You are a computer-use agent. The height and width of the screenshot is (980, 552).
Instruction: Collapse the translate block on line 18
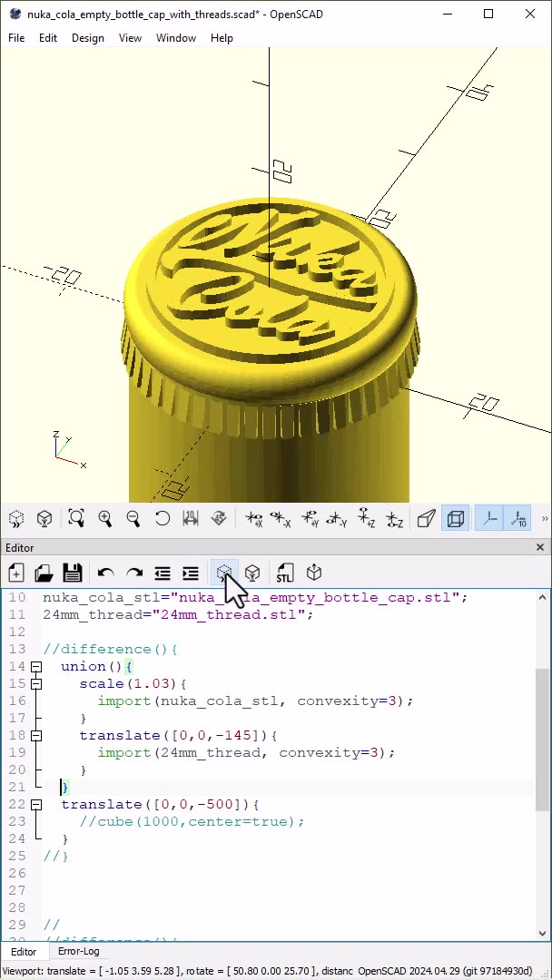pos(36,736)
